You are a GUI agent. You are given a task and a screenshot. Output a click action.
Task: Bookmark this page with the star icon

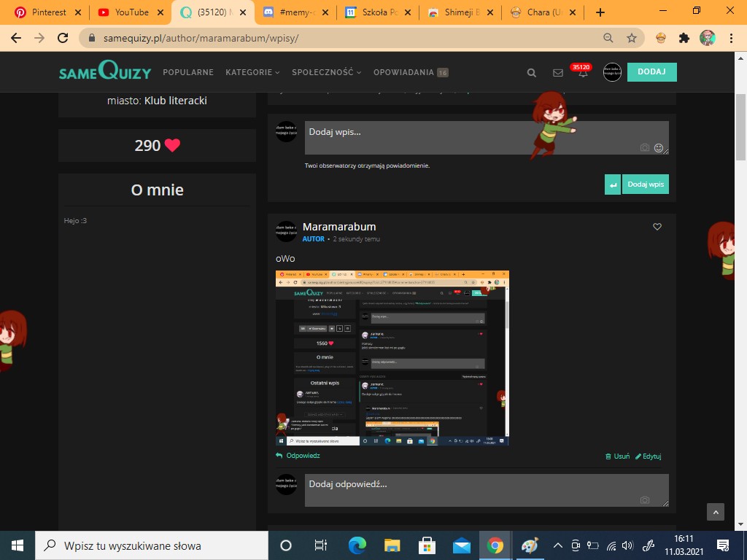(631, 38)
